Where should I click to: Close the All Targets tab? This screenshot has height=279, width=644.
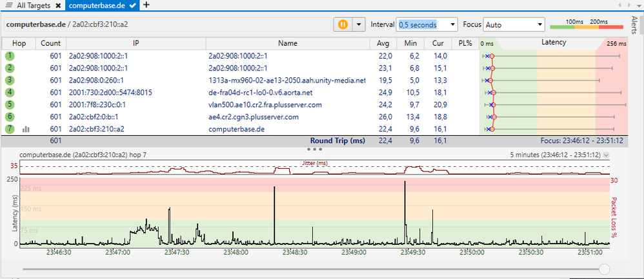[x=58, y=5]
